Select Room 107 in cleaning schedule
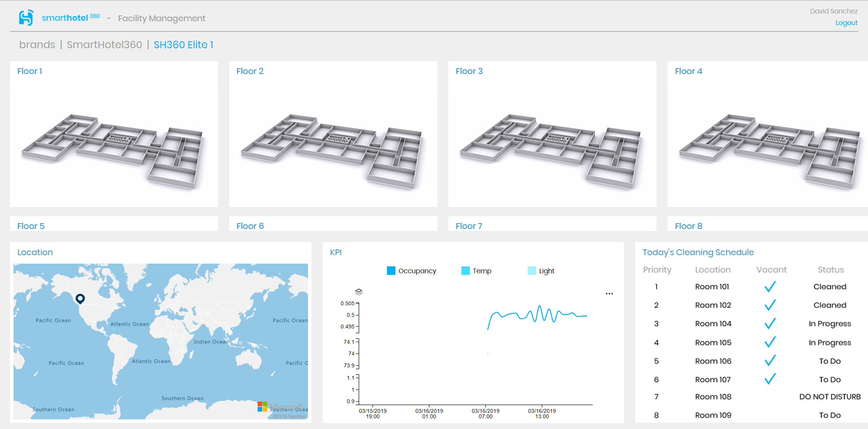 pyautogui.click(x=713, y=379)
